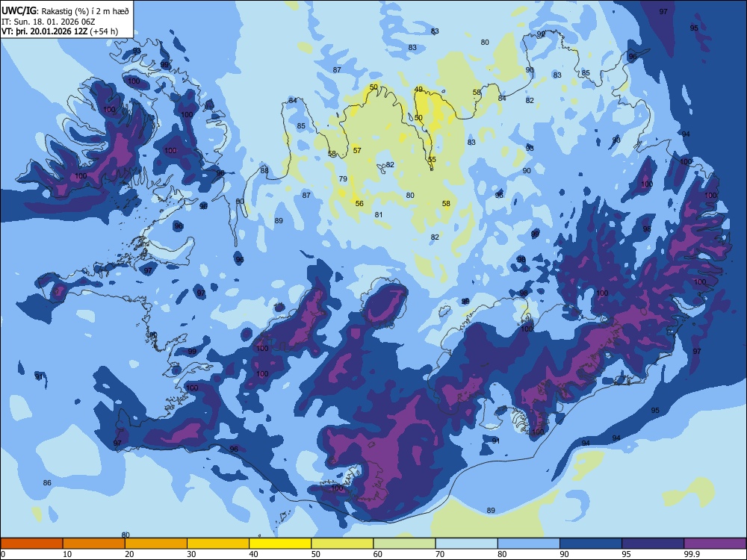Image resolution: width=747 pixels, height=560 pixels.
Task: Click the purple above-99.9 legend swatch
Action: tap(715, 544)
